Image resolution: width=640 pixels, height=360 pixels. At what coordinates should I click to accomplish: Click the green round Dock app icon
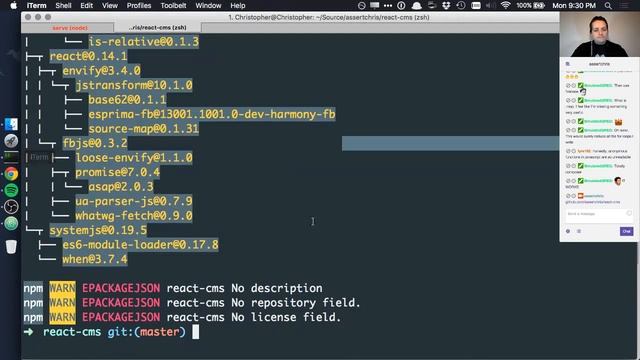click(11, 223)
